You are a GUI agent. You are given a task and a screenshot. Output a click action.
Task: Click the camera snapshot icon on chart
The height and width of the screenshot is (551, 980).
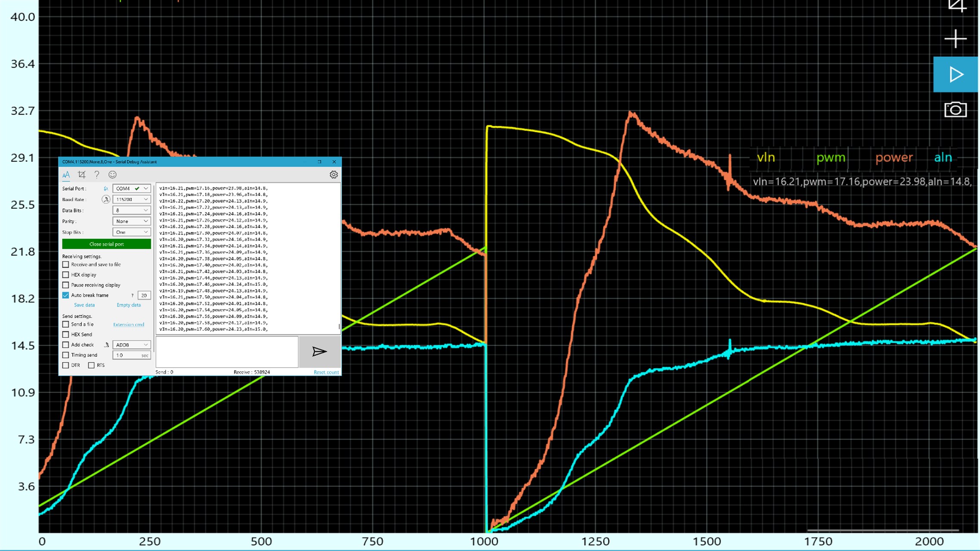click(955, 110)
